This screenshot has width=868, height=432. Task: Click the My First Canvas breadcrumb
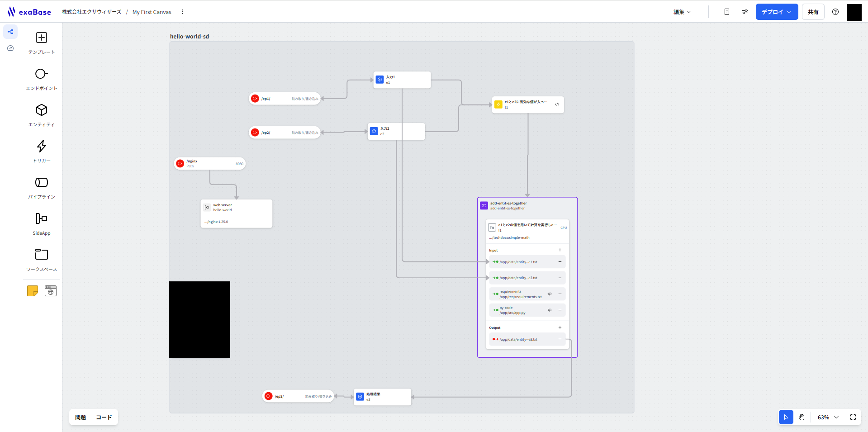[152, 12]
